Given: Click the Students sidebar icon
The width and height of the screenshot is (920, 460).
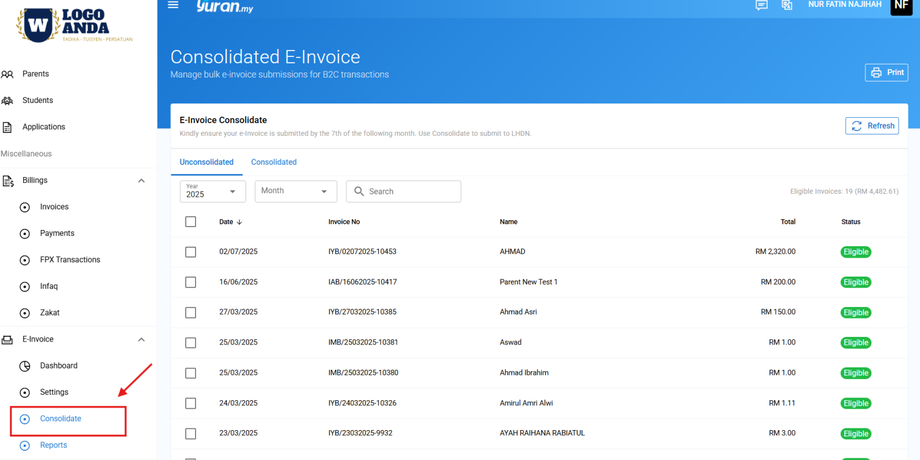Looking at the screenshot, I should [8, 101].
